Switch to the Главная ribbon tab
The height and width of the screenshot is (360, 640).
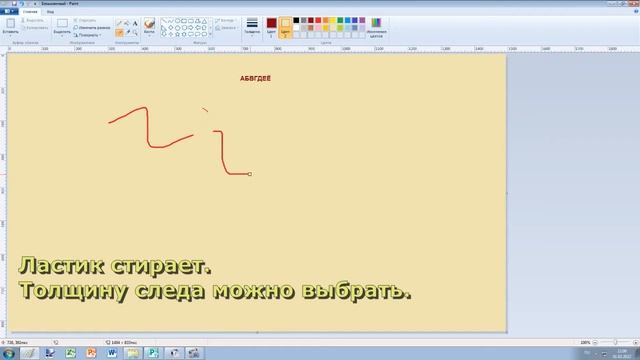(30, 11)
